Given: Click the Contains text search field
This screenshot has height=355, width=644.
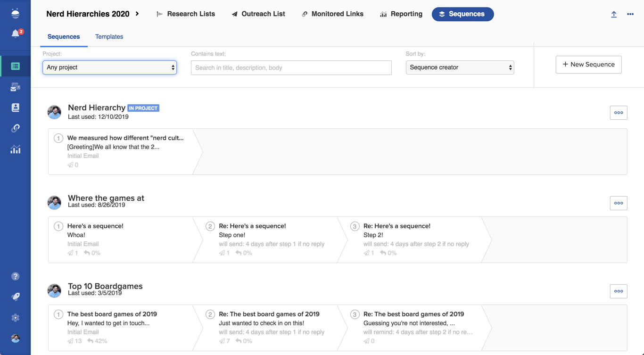Looking at the screenshot, I should tap(291, 68).
